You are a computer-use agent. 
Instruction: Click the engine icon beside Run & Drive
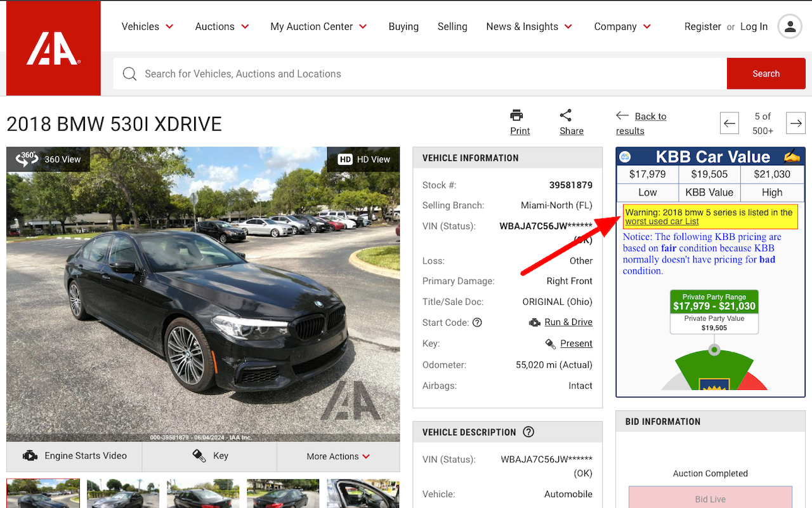pos(535,323)
